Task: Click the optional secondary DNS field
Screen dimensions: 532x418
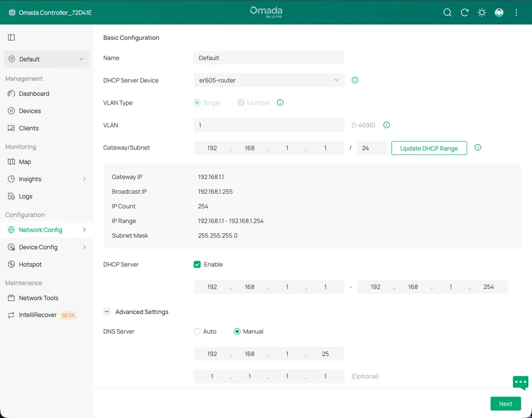Action: tap(269, 376)
